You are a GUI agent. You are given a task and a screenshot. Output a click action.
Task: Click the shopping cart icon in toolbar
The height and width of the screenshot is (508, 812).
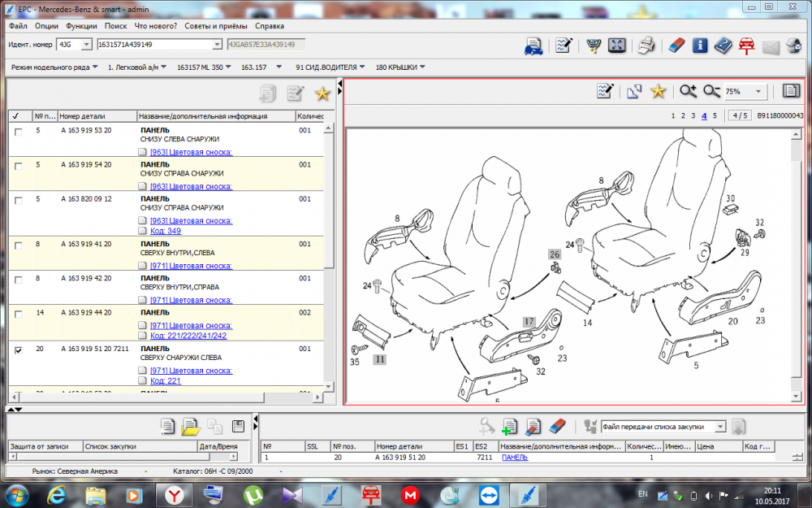pos(594,46)
